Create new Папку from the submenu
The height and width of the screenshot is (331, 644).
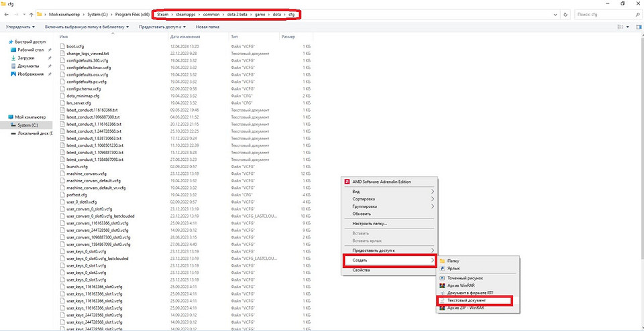pyautogui.click(x=453, y=260)
